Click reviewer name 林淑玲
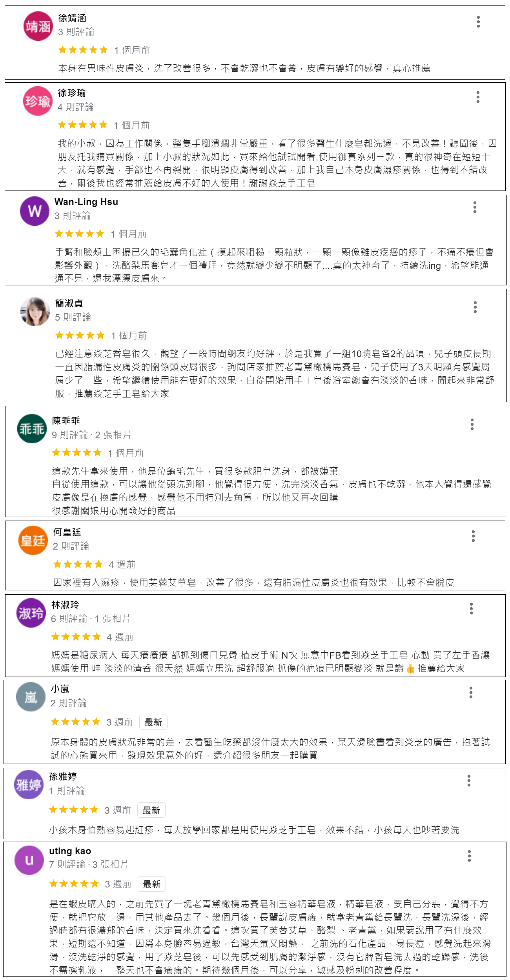 coord(65,605)
